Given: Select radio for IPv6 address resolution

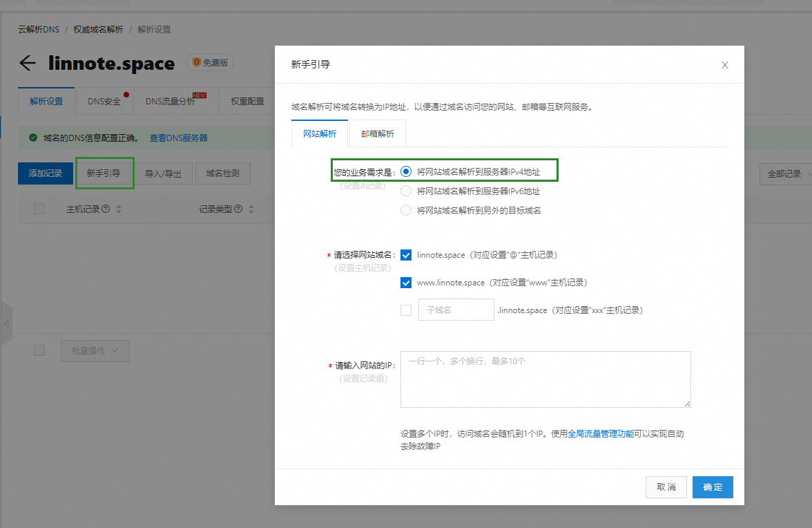Looking at the screenshot, I should pyautogui.click(x=406, y=191).
